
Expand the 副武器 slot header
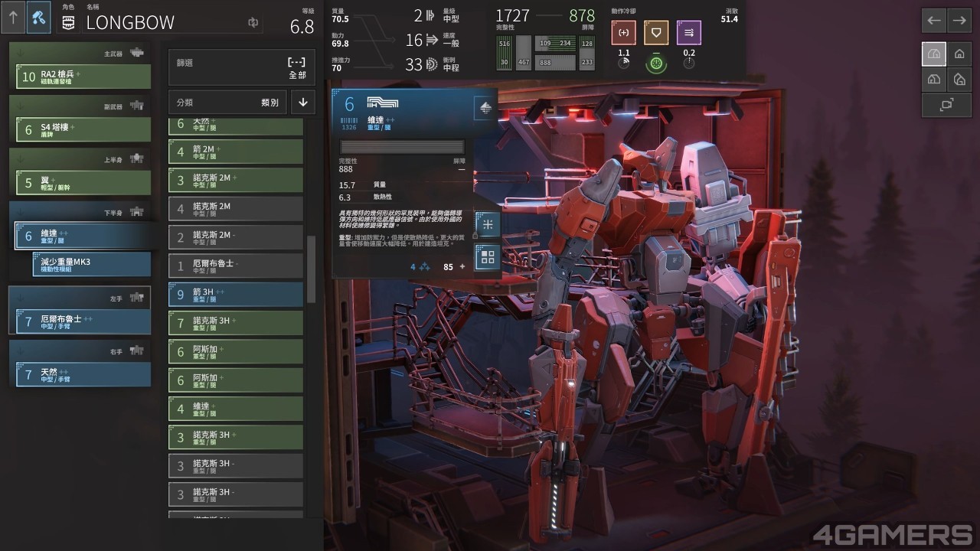coord(80,106)
